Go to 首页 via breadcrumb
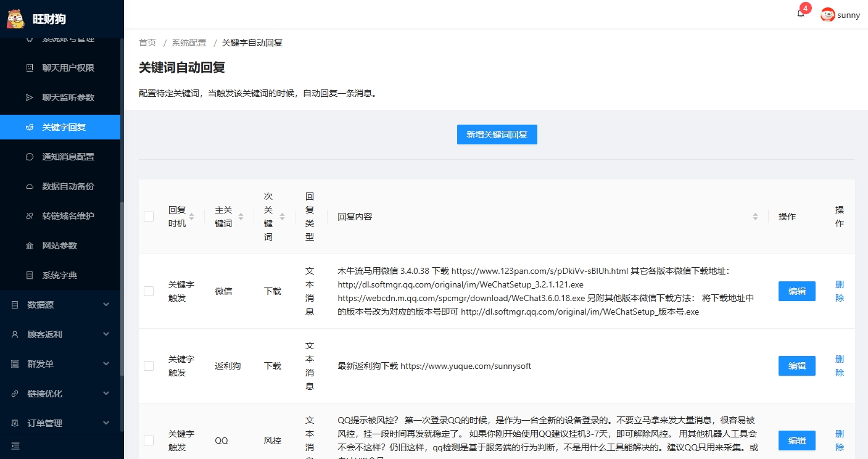 click(147, 43)
